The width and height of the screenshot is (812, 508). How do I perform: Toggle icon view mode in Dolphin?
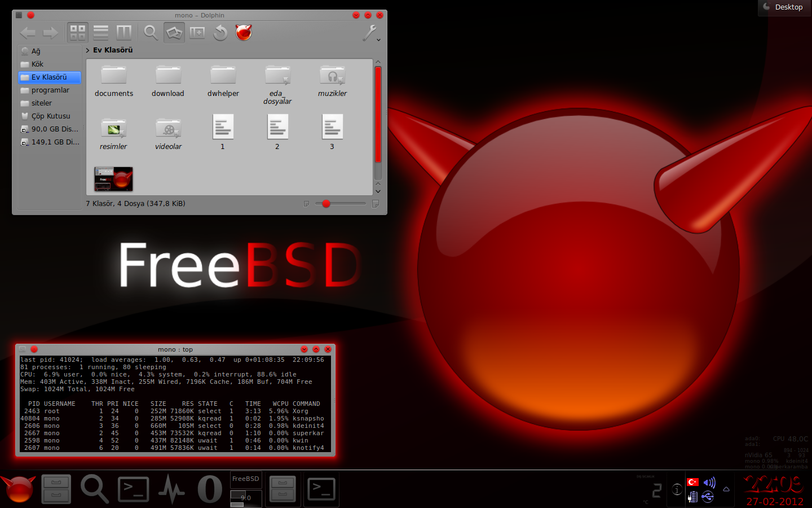pos(77,32)
